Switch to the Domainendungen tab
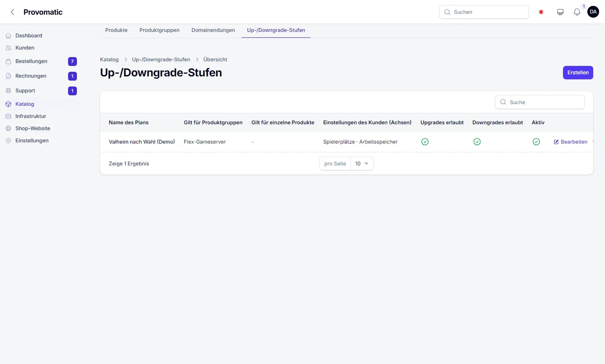 click(x=213, y=30)
